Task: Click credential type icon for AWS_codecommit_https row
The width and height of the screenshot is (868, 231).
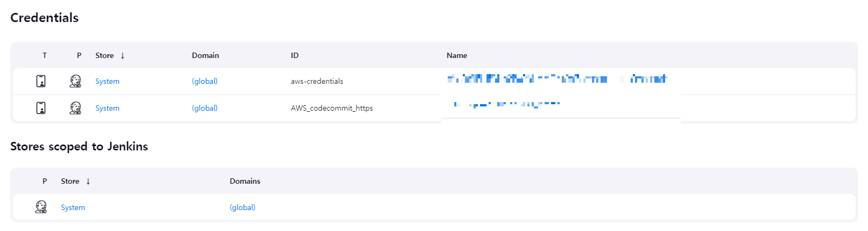Action: coord(41,108)
